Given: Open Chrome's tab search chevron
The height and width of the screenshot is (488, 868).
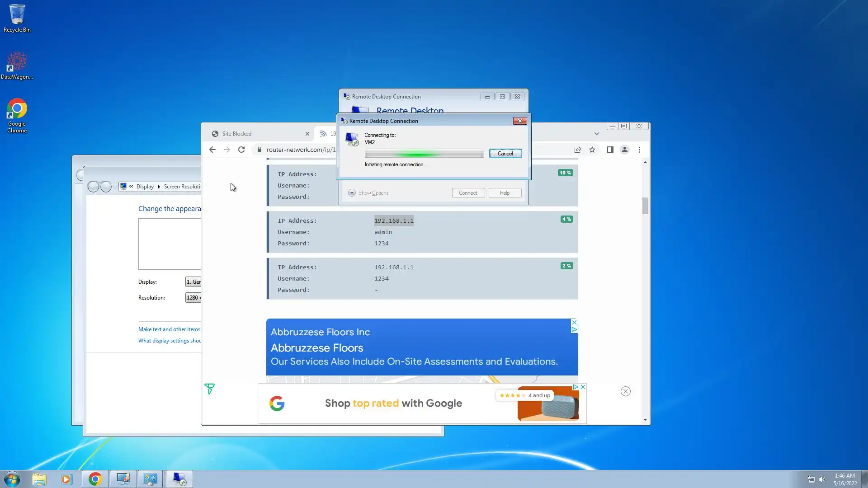Looking at the screenshot, I should click(x=596, y=134).
